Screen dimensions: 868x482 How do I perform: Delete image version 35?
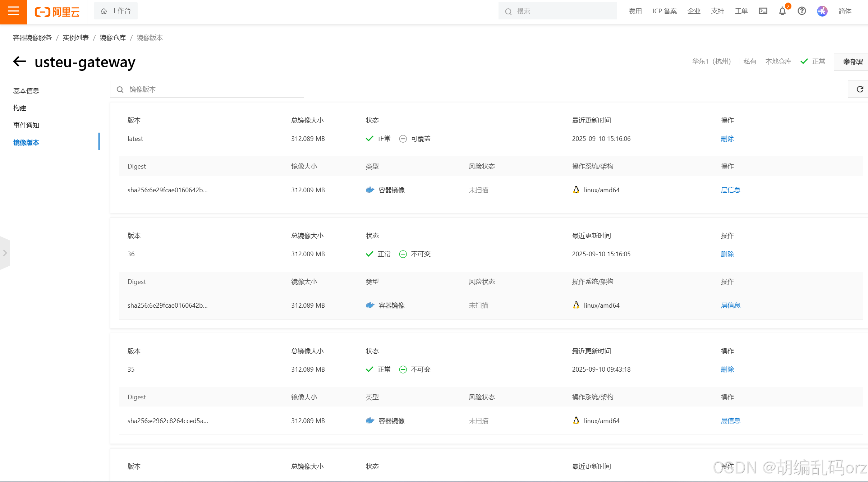coord(727,369)
